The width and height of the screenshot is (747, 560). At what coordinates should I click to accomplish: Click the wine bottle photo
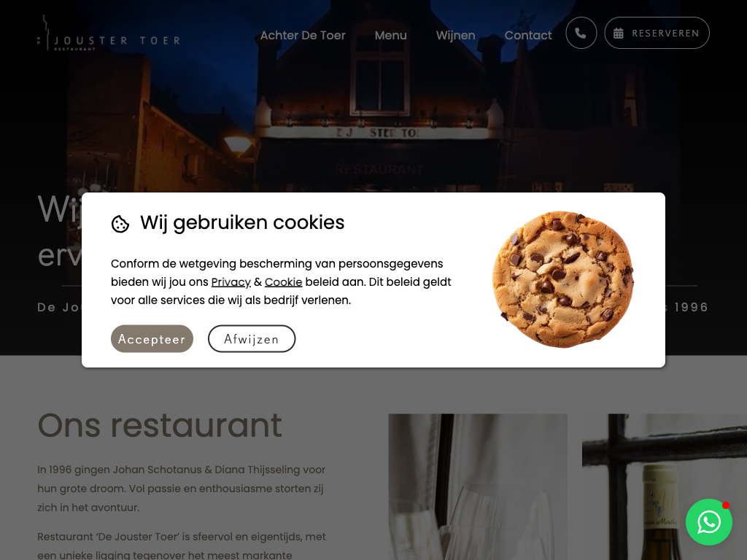(665, 486)
